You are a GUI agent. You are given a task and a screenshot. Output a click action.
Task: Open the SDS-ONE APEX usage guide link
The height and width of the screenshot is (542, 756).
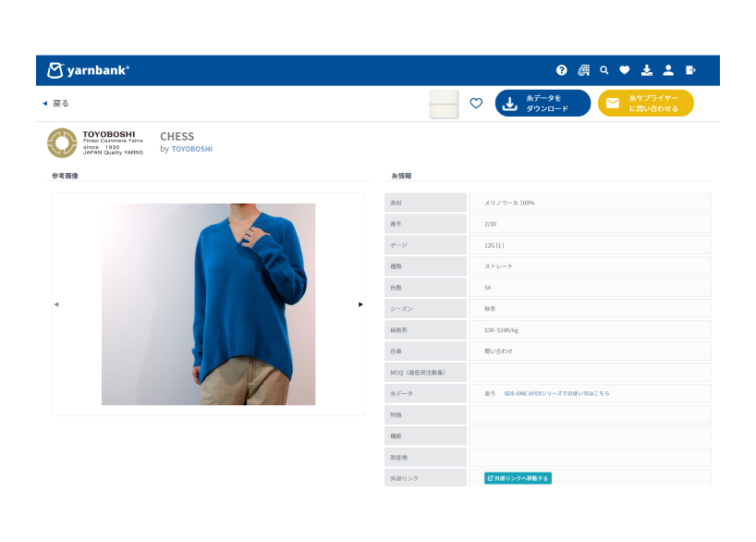[556, 393]
